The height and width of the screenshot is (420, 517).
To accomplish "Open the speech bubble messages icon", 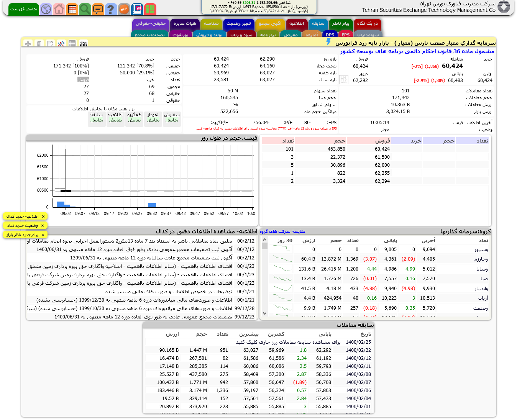I will pos(98,9).
